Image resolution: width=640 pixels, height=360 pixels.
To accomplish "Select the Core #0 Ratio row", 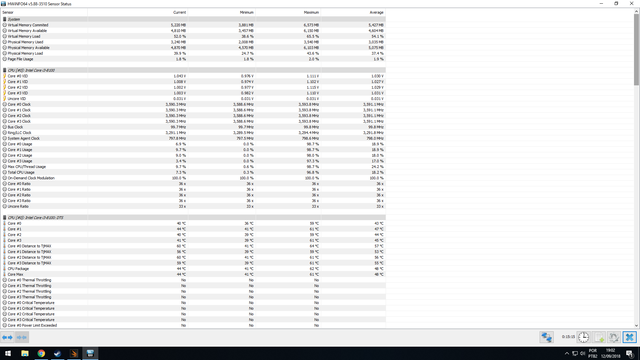I will pos(193,184).
